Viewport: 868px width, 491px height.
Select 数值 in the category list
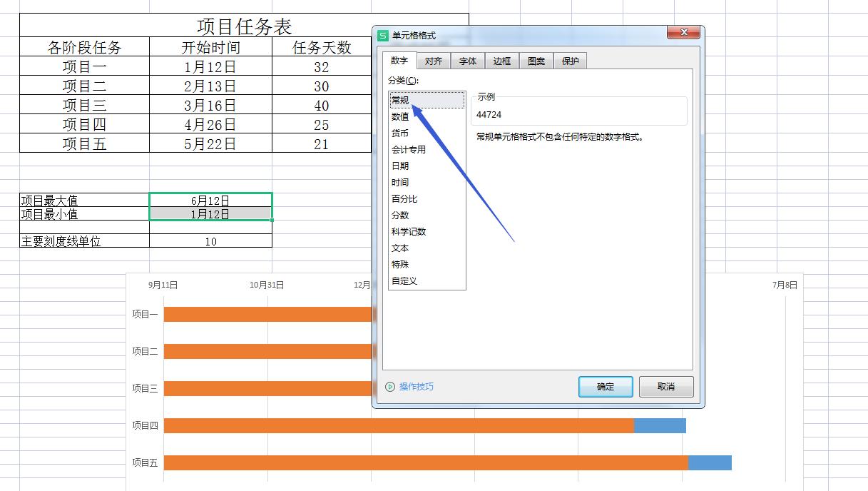[400, 116]
